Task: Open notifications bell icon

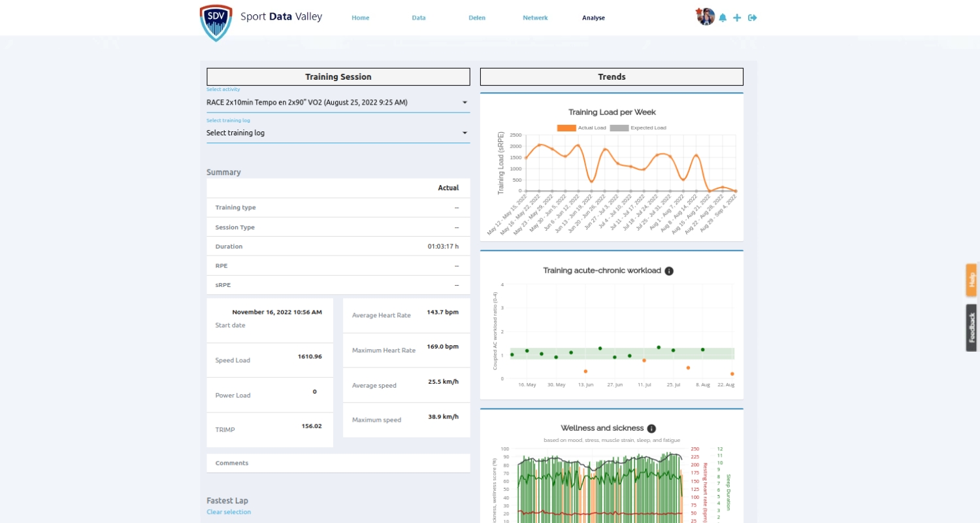Action: [723, 18]
